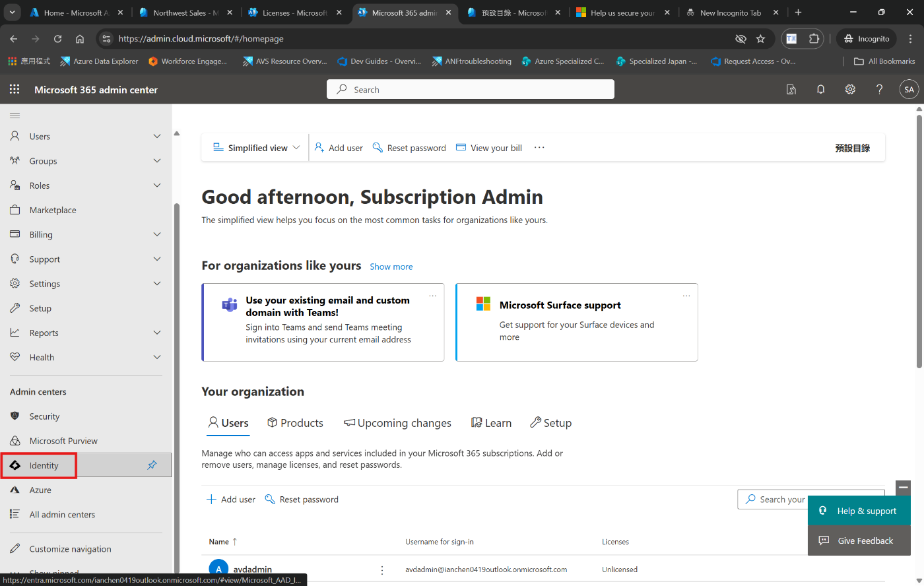Click the browser address bar

click(x=422, y=39)
